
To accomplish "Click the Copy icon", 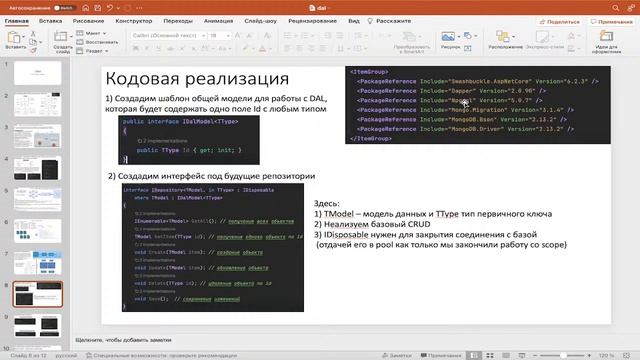I will tap(33, 42).
